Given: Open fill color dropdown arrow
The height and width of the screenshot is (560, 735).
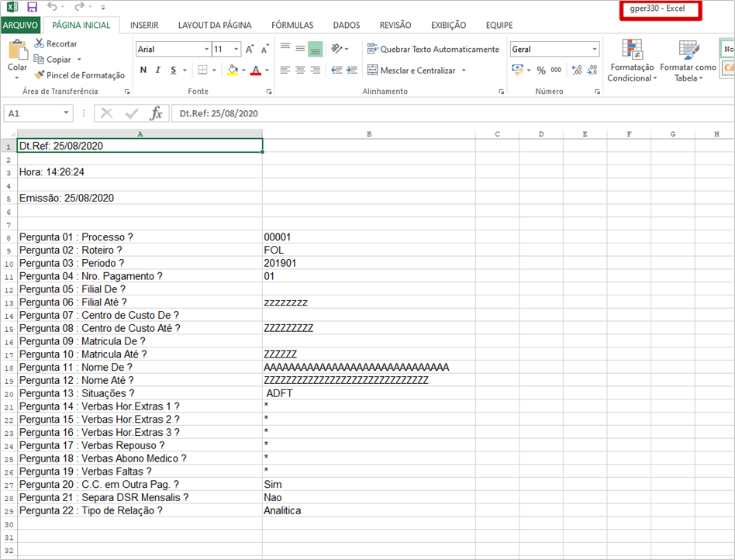Looking at the screenshot, I should 243,71.
